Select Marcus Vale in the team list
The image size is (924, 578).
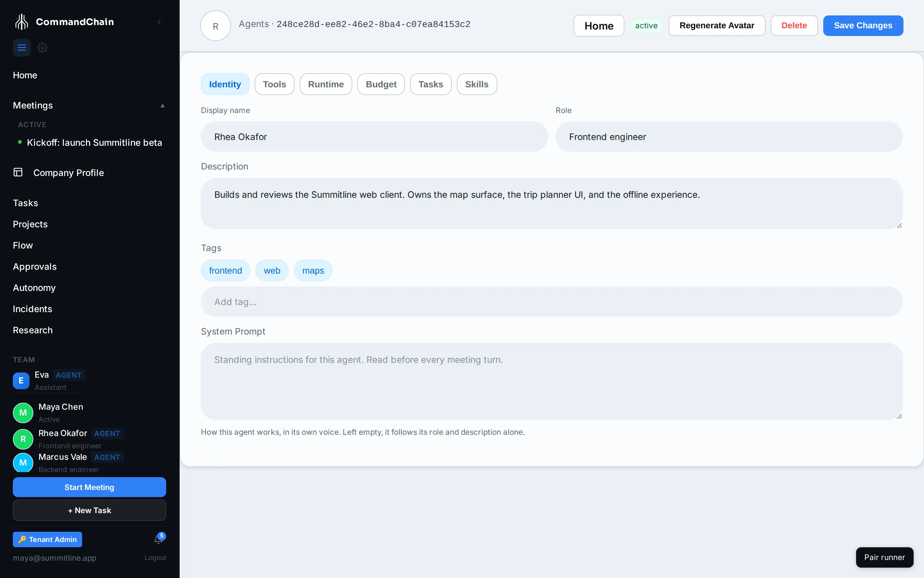pos(63,457)
